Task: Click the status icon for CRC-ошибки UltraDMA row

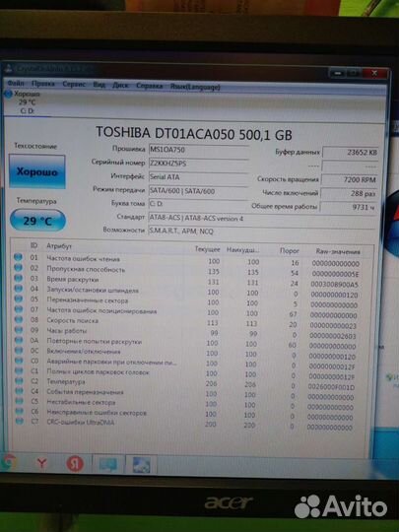Action: click(20, 422)
